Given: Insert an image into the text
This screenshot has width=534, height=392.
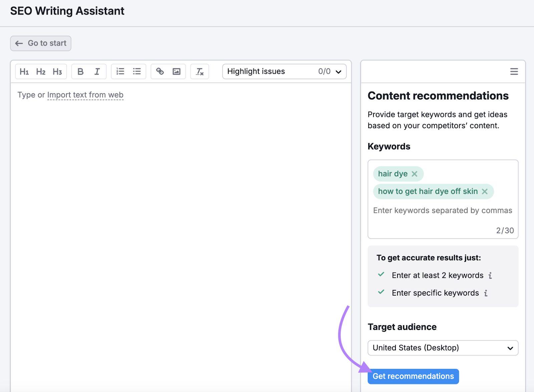Looking at the screenshot, I should point(177,71).
